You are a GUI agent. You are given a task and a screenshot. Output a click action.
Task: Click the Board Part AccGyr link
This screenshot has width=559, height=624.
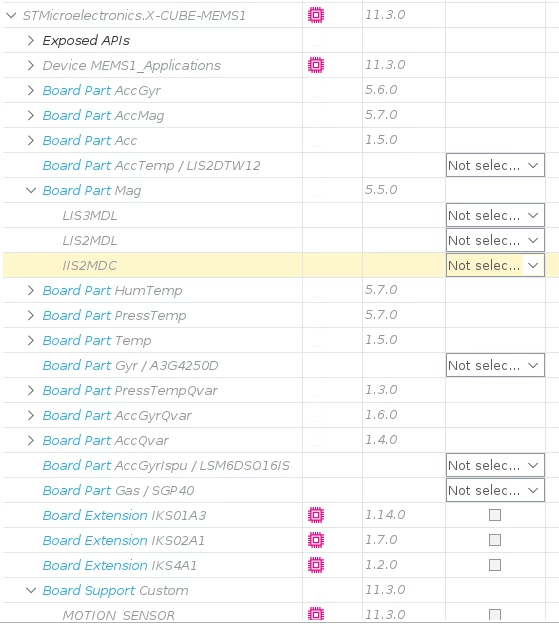coord(101,91)
